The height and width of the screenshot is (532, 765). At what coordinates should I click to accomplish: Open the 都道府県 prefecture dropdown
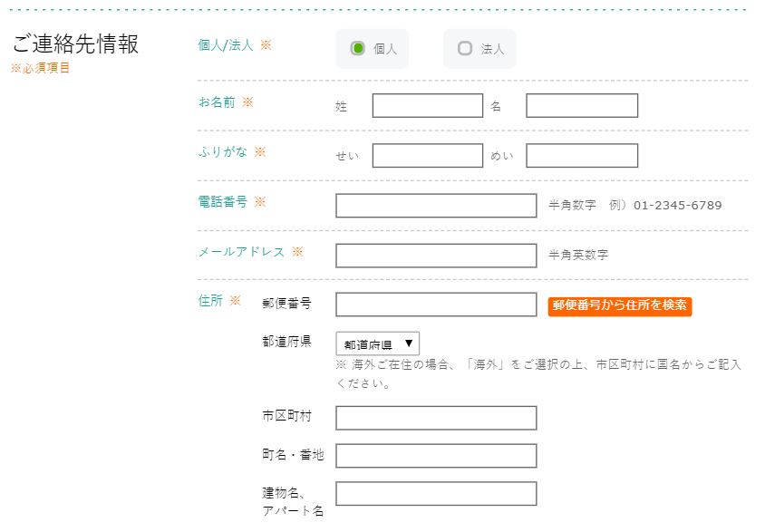click(378, 343)
